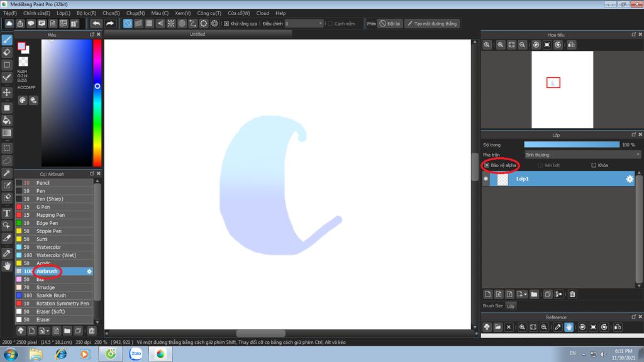The height and width of the screenshot is (362, 644).
Task: Select the Gradient tool
Action: point(7,133)
